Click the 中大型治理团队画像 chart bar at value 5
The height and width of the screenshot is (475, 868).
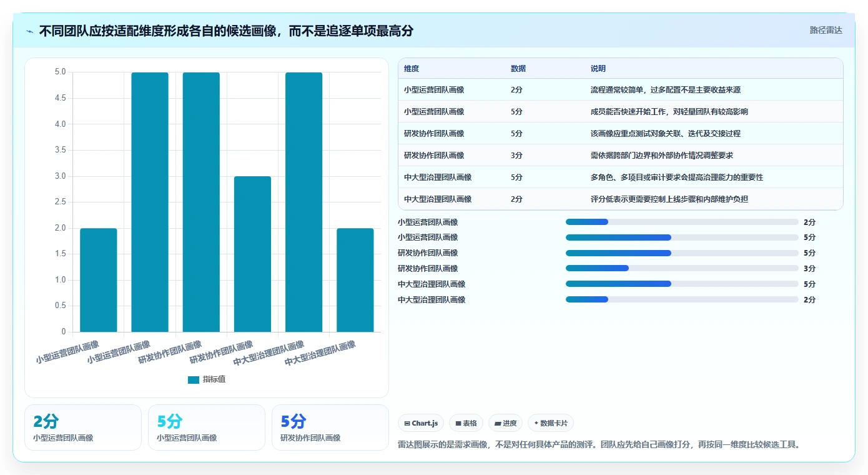[304, 202]
